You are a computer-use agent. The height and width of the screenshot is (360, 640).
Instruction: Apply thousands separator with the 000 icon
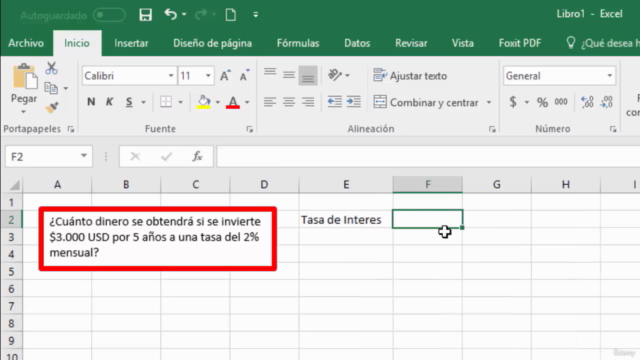561,102
